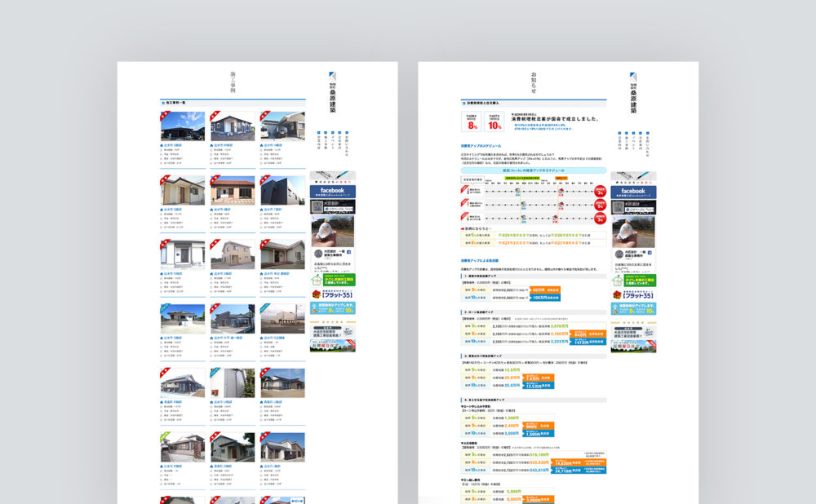
Task: Select the red 3% circle at the timeline's right end
Action: point(599,191)
